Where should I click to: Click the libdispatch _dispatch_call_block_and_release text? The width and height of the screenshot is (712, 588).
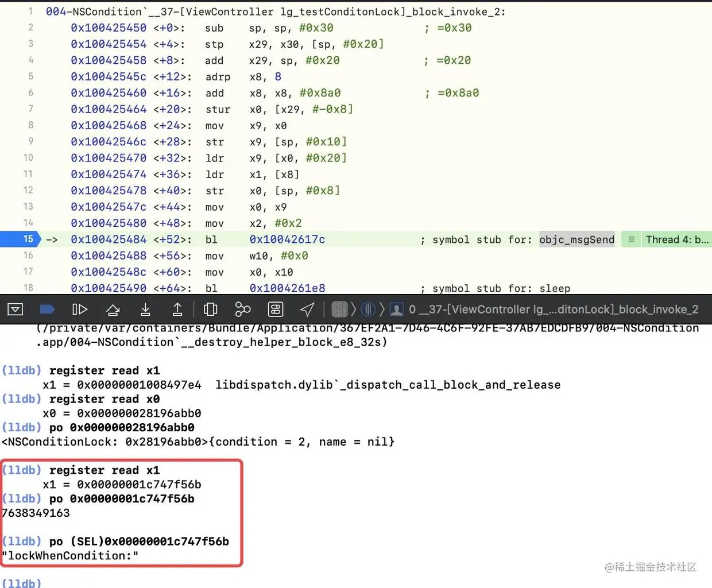tap(388, 385)
